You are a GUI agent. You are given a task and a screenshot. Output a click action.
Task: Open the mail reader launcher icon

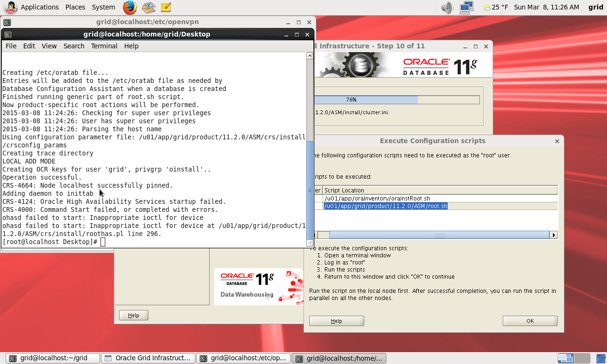coord(148,7)
